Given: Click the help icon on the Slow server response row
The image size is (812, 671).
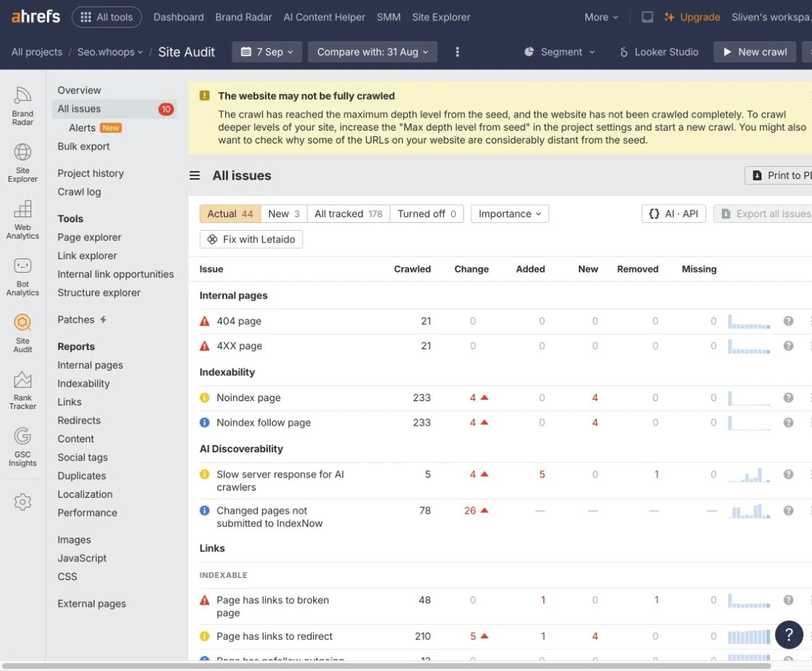Looking at the screenshot, I should tap(788, 474).
